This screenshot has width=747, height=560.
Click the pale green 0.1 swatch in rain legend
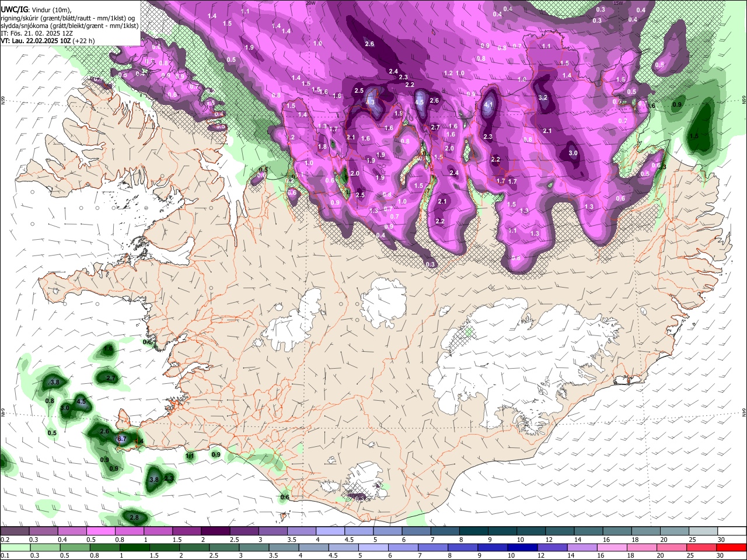coord(15,547)
